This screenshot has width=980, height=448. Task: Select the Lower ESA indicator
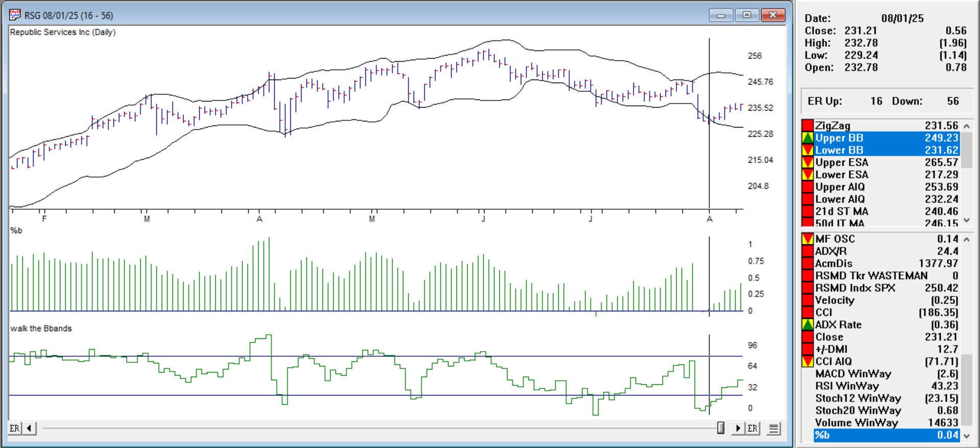coord(886,175)
